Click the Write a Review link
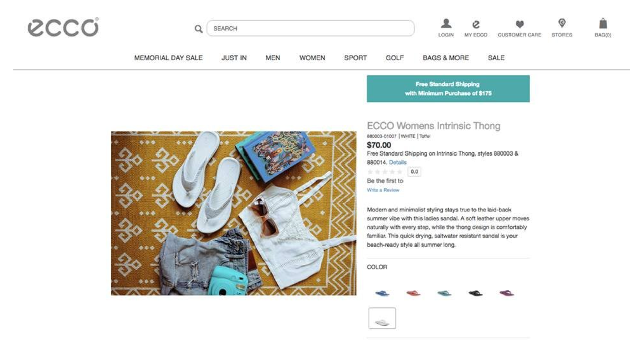 click(x=383, y=190)
